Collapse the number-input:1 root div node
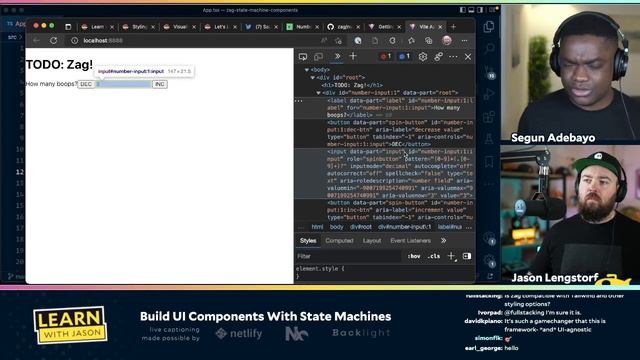Screen dimensions: 640x360 point(318,93)
